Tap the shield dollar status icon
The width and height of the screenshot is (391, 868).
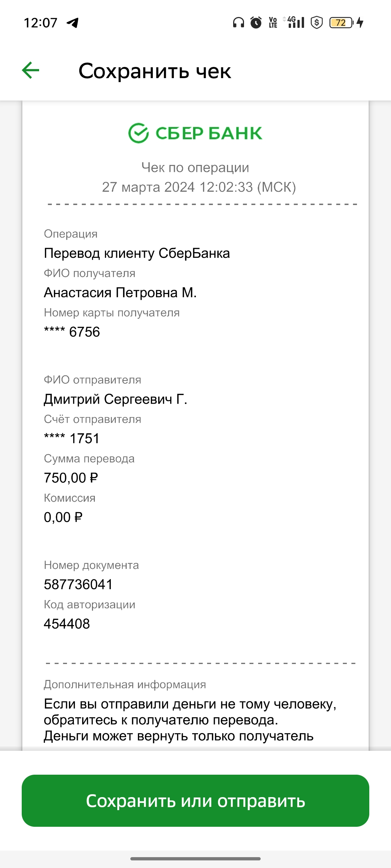point(317,22)
